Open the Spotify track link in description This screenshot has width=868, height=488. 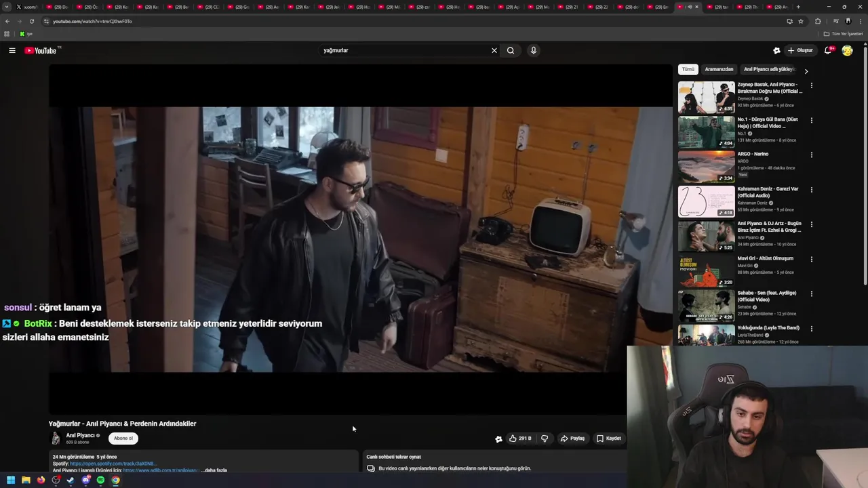click(113, 464)
